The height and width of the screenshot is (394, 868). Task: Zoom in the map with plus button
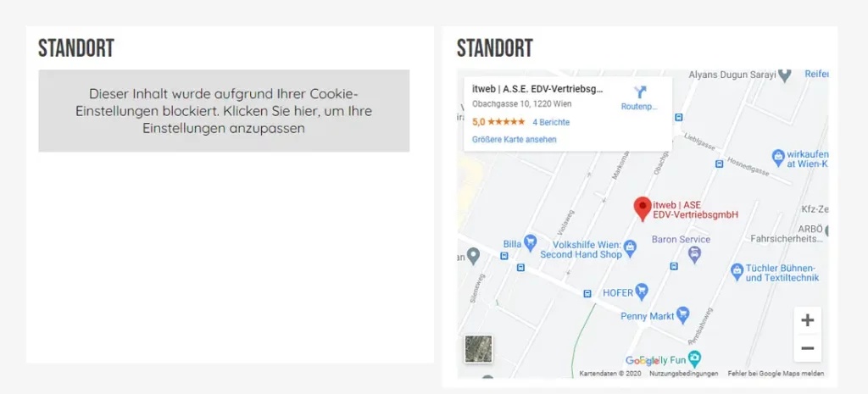[807, 320]
